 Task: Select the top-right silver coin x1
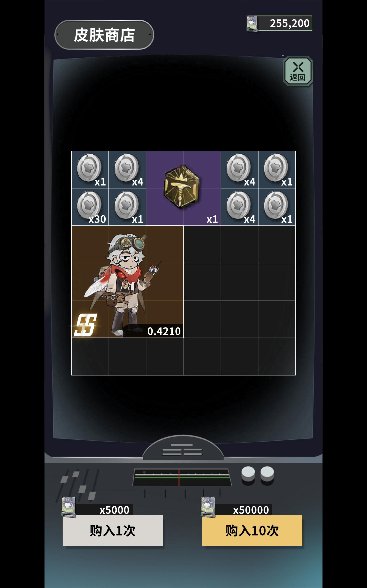(277, 170)
